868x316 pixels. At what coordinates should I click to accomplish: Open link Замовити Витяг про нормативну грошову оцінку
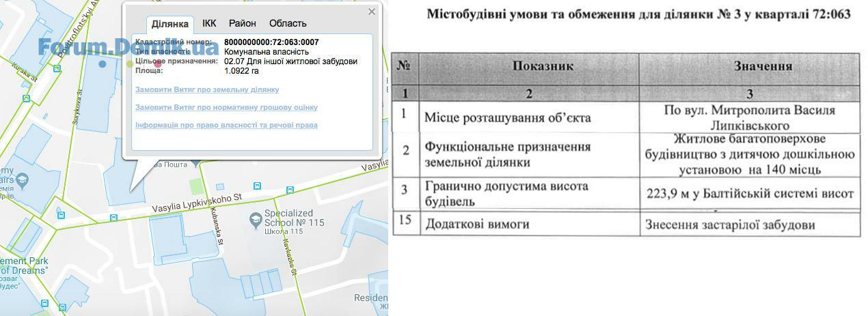[226, 107]
